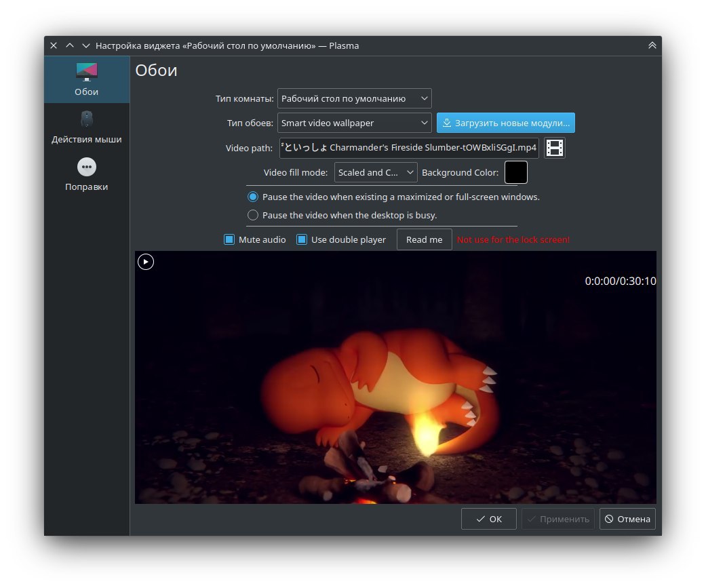This screenshot has width=706, height=588.
Task: Click the 0:0:00/0:30:10 time label
Action: pos(620,281)
